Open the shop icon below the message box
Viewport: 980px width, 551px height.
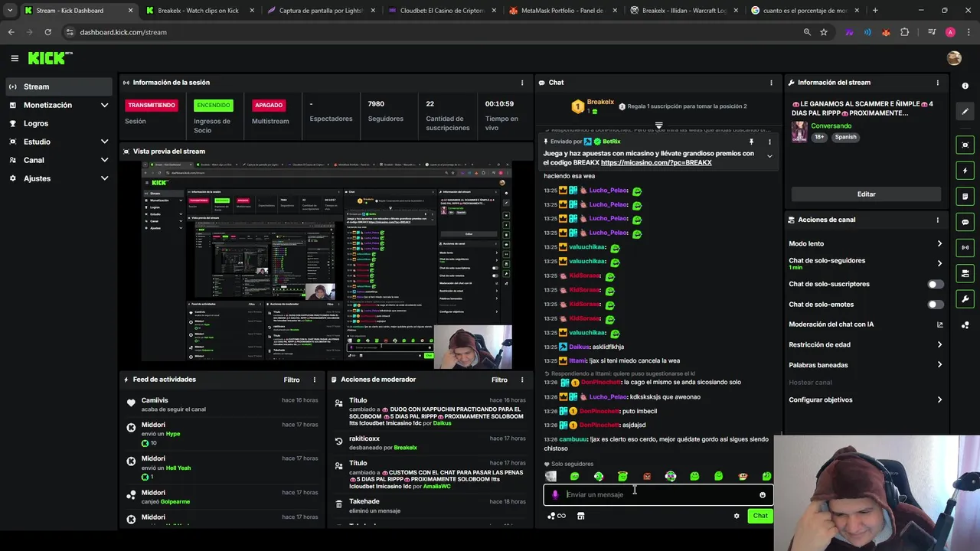coord(580,516)
